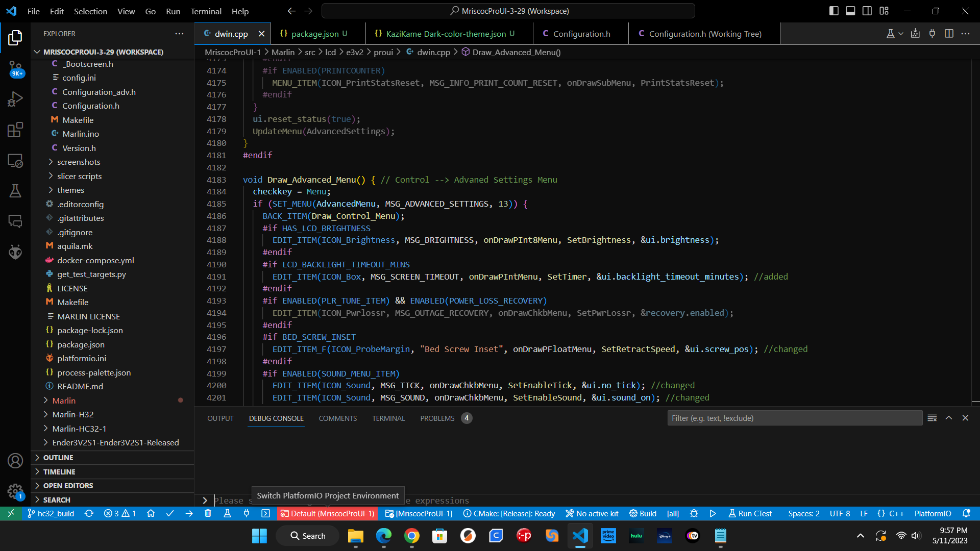Open Accounts menu in activity bar

pos(15,461)
